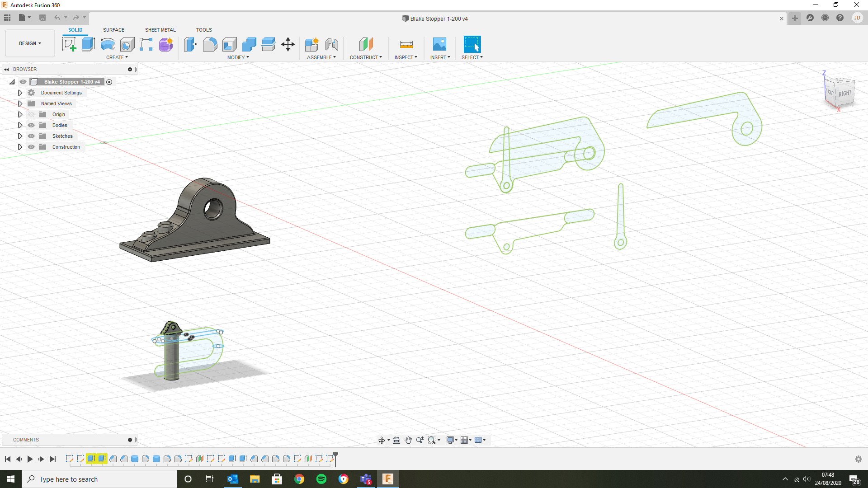Select the Zoom tool with plus-minus
The height and width of the screenshot is (488, 868).
coord(420,440)
